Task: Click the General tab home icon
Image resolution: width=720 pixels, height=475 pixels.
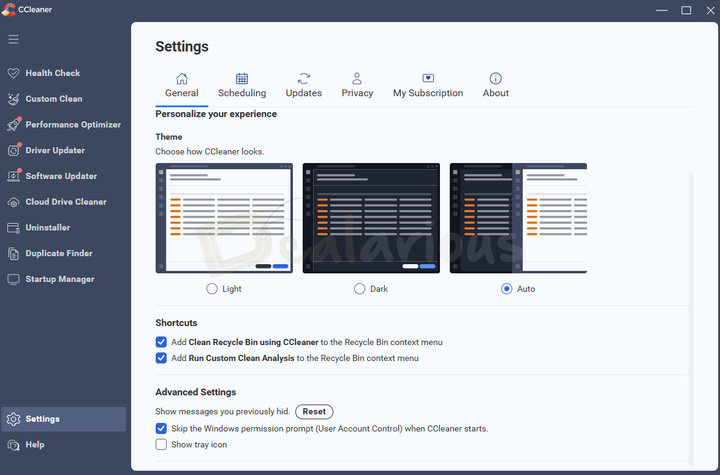Action: click(182, 79)
